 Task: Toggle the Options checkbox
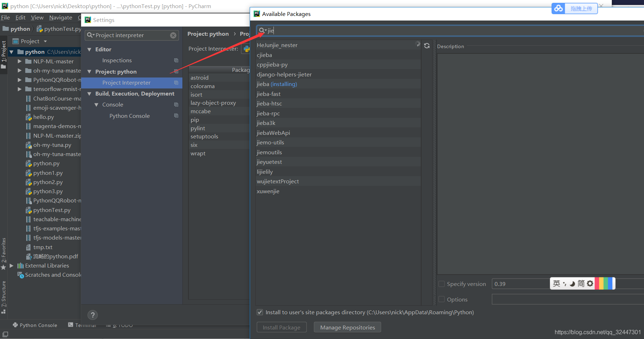pos(442,299)
